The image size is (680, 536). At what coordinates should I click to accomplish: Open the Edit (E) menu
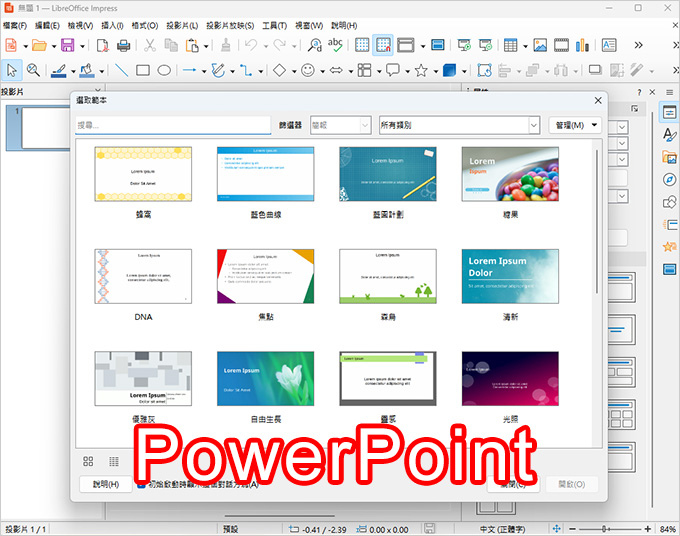pyautogui.click(x=47, y=26)
